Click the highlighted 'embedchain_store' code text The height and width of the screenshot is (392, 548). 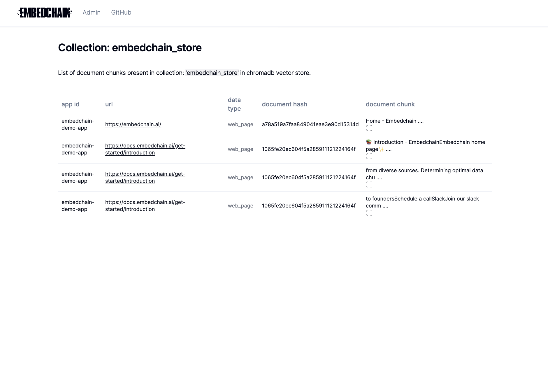click(x=212, y=73)
